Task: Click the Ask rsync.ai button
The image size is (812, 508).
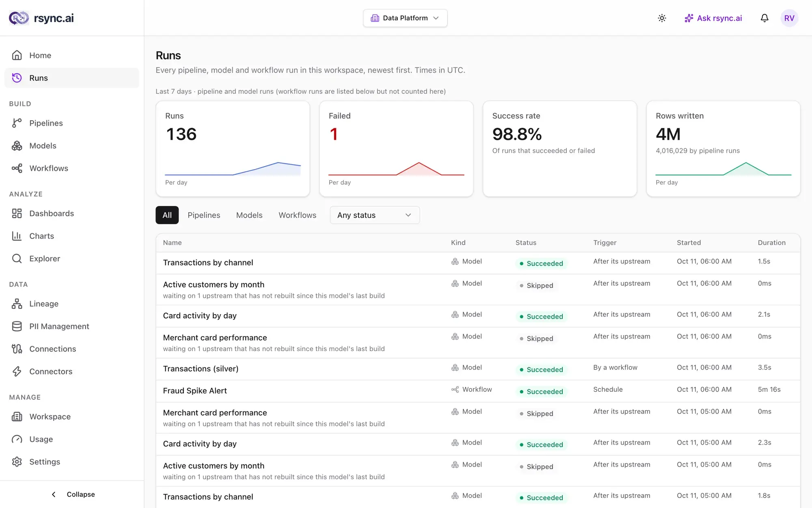Action: 713,18
